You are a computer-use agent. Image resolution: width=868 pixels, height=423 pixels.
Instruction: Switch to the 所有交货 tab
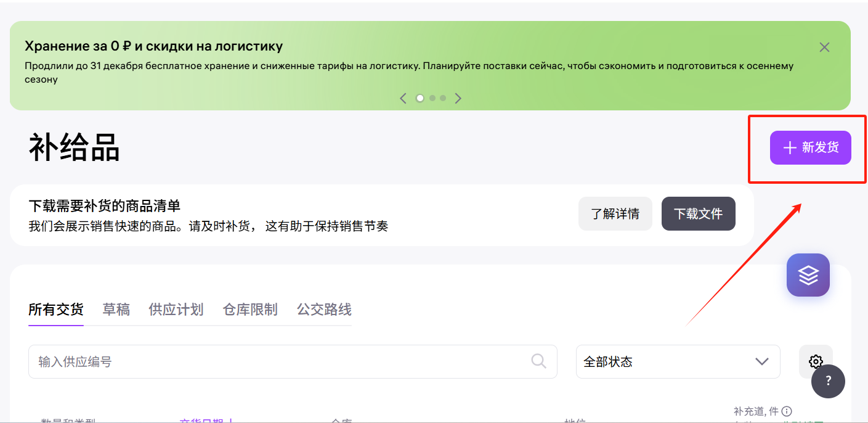click(55, 310)
